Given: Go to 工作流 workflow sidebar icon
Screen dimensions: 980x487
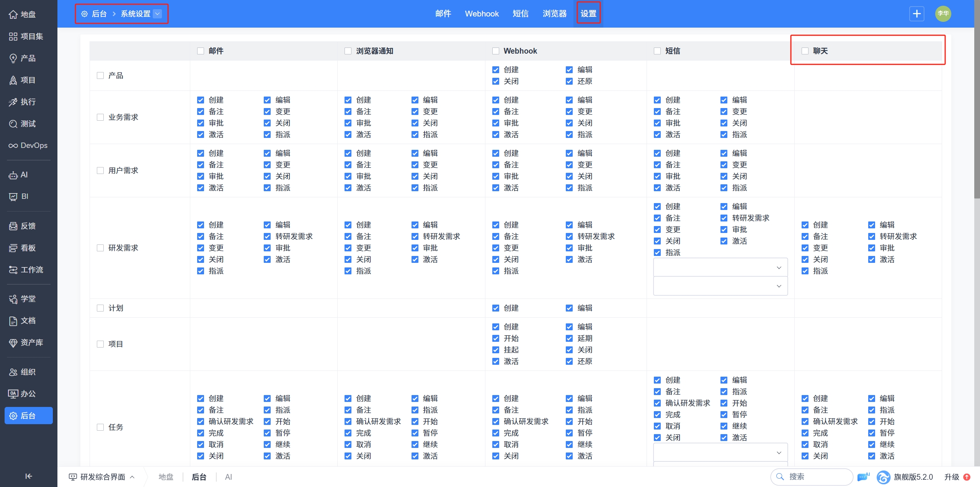Looking at the screenshot, I should [13, 270].
